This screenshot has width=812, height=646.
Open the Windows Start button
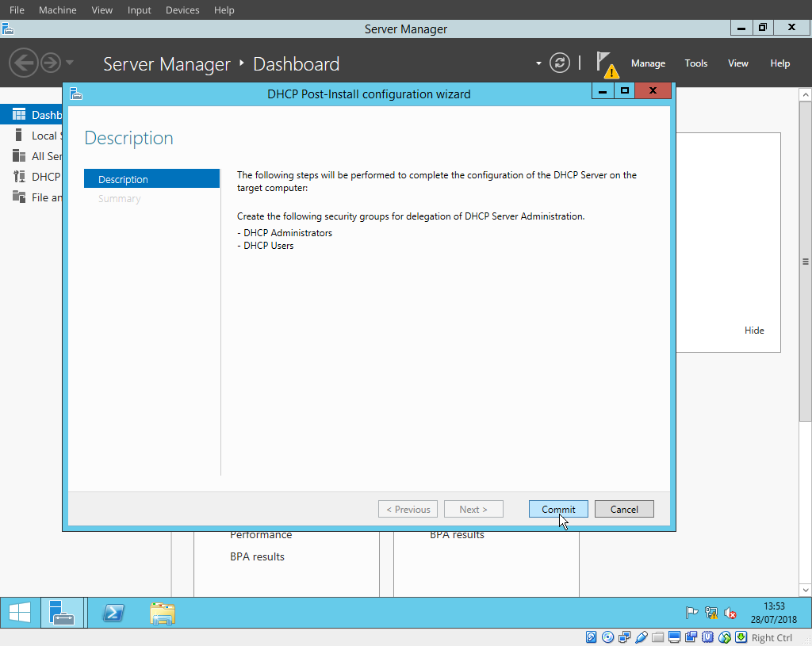click(20, 613)
